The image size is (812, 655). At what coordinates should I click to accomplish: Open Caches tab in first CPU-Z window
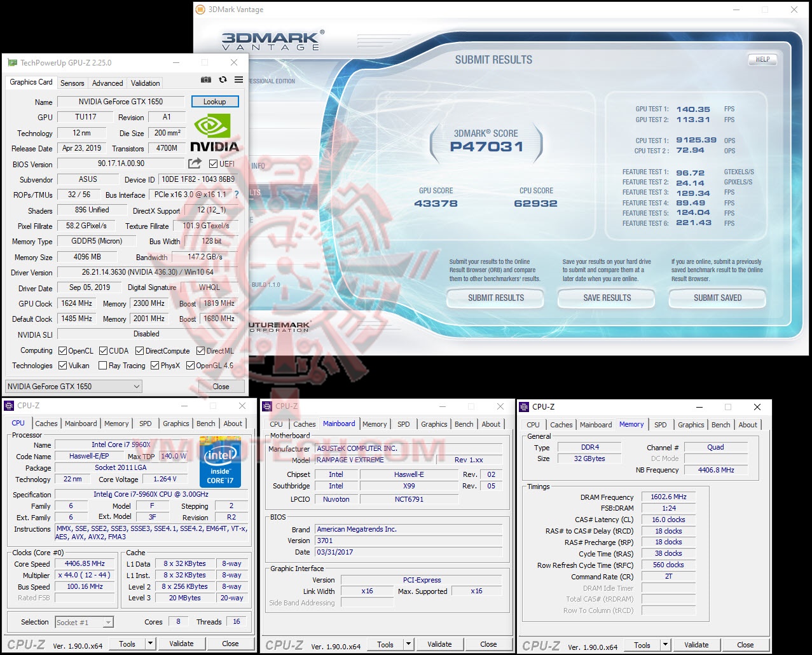pos(46,424)
